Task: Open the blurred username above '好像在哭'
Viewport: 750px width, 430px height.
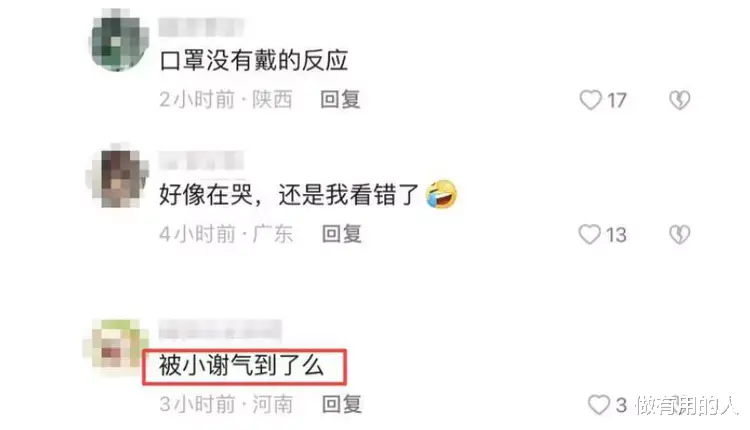Action: [x=201, y=160]
